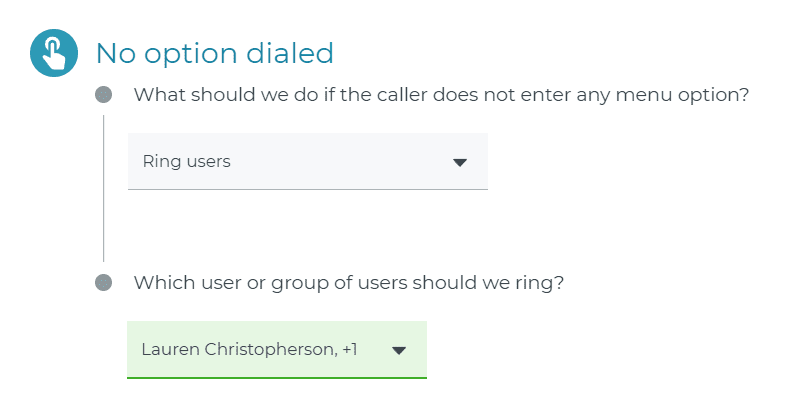Click 'Which user or group of users should we ring?'

349,283
